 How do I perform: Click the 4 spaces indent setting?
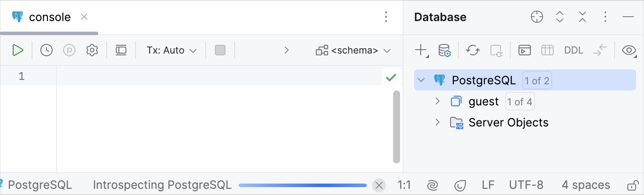point(586,185)
